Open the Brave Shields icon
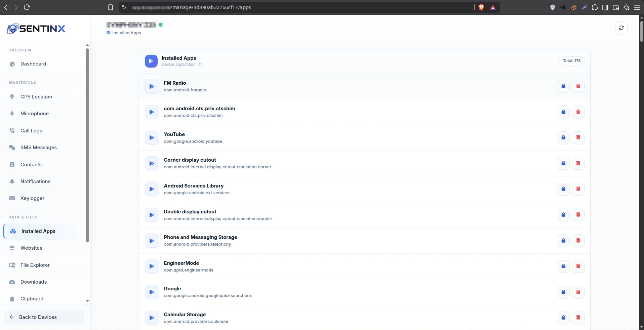The image size is (644, 330). pos(481,7)
